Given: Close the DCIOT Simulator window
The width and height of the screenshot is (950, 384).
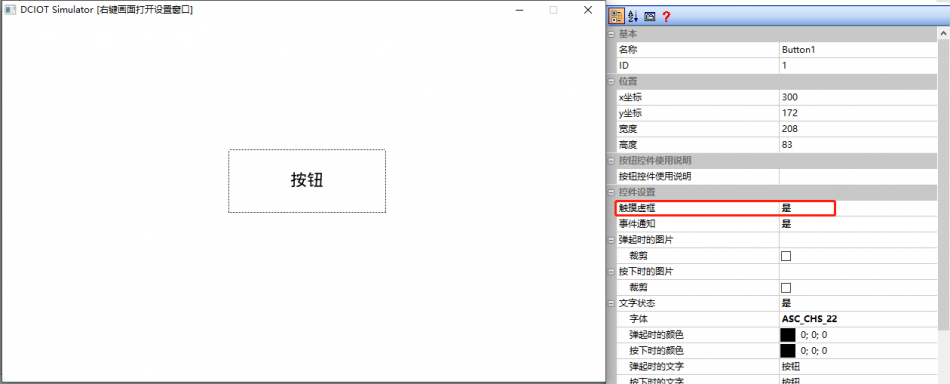Looking at the screenshot, I should tap(588, 10).
